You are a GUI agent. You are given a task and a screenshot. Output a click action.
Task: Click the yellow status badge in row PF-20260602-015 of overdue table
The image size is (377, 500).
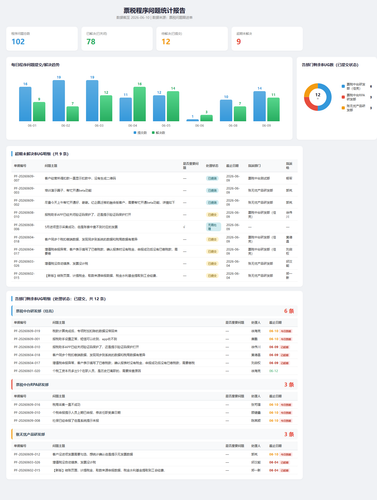(x=212, y=276)
